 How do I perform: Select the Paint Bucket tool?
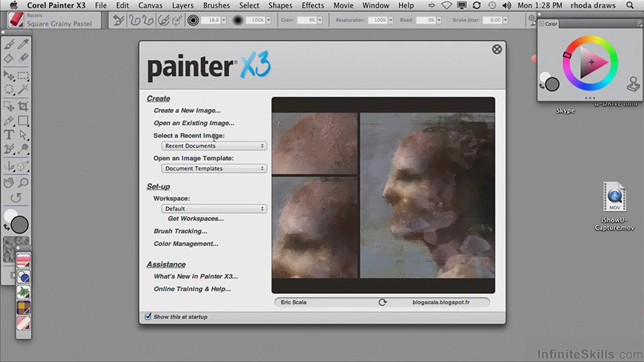point(9,59)
